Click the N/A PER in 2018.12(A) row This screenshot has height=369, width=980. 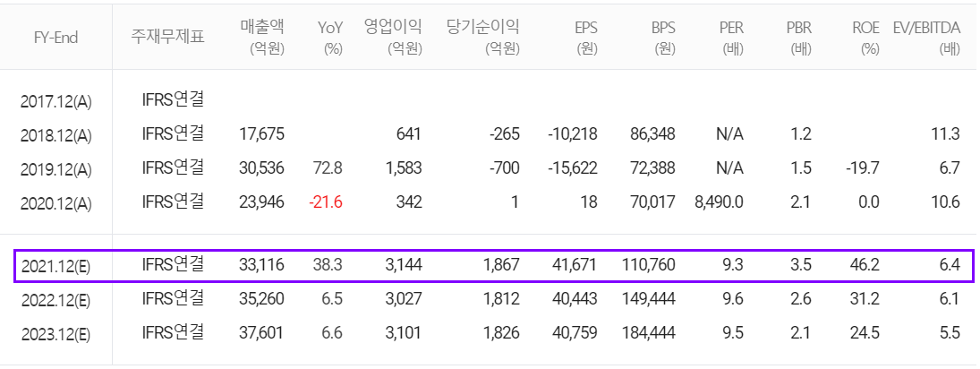point(730,133)
